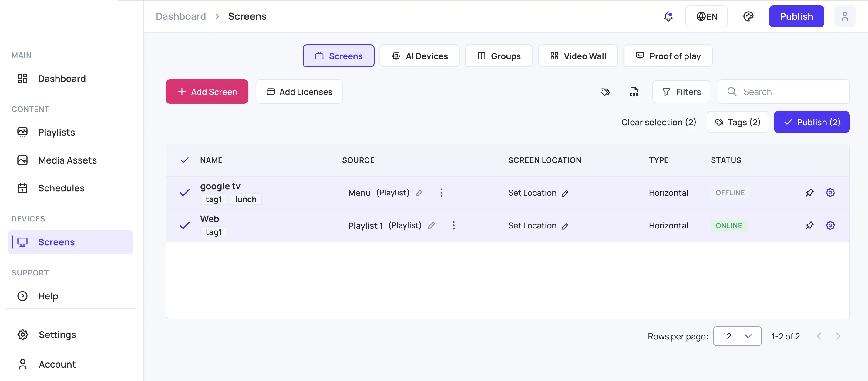Sort by NAME column header
Screen dimensions: 868x381
211,160
